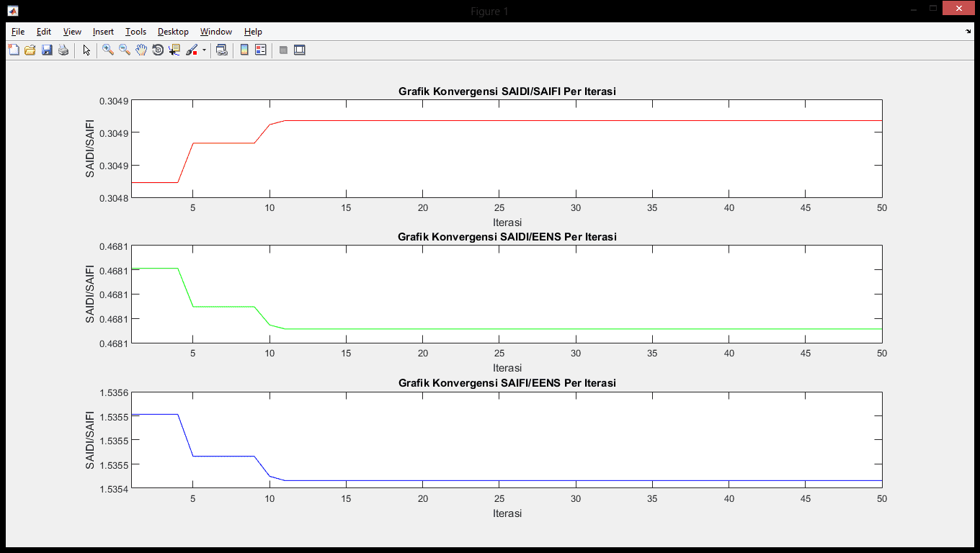Toggle the Edit Plot arrow tool
980x553 pixels.
(86, 50)
